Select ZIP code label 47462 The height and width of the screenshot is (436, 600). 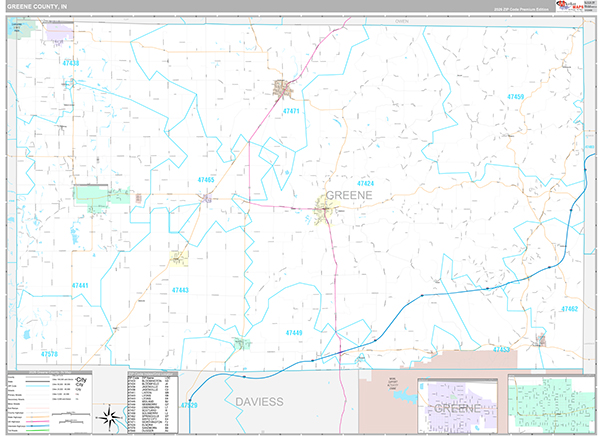[569, 309]
